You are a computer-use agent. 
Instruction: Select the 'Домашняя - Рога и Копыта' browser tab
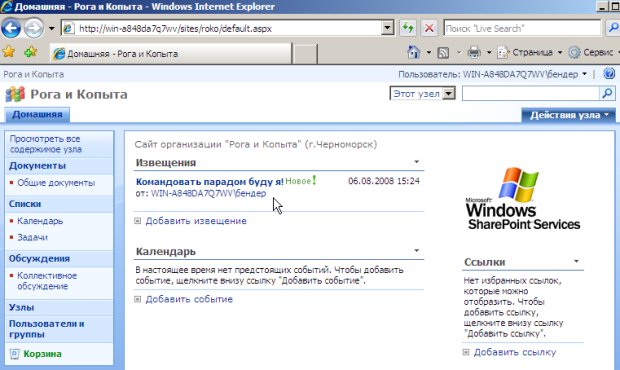click(x=170, y=53)
